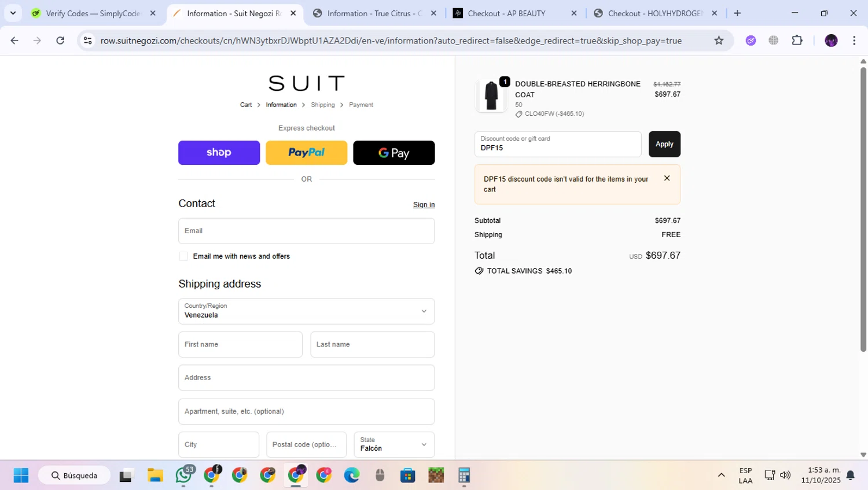Close the AP BEAUTY tab

click(573, 13)
